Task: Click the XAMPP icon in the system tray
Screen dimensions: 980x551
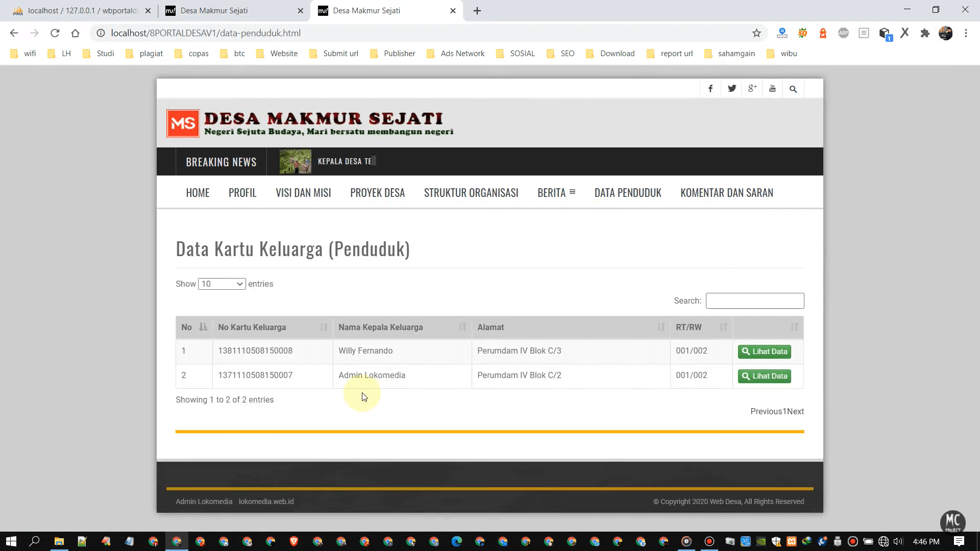Action: pos(791,542)
